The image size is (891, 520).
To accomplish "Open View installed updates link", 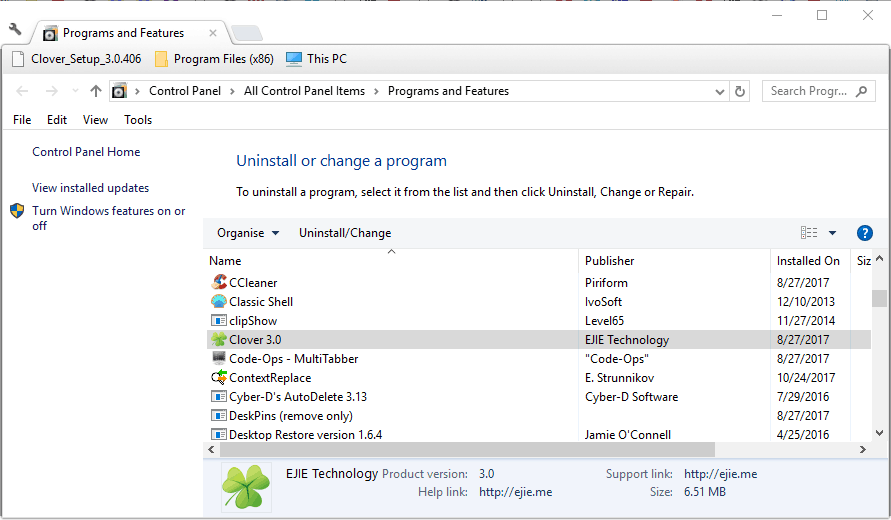I will click(90, 188).
